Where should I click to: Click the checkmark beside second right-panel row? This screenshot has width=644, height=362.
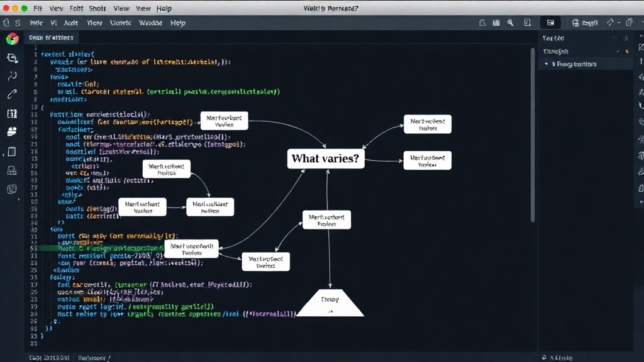(618, 52)
